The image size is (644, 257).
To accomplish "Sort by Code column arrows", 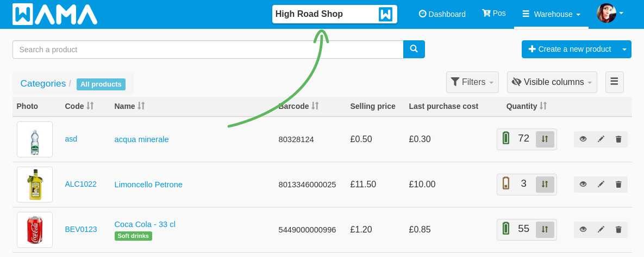I will [x=90, y=106].
